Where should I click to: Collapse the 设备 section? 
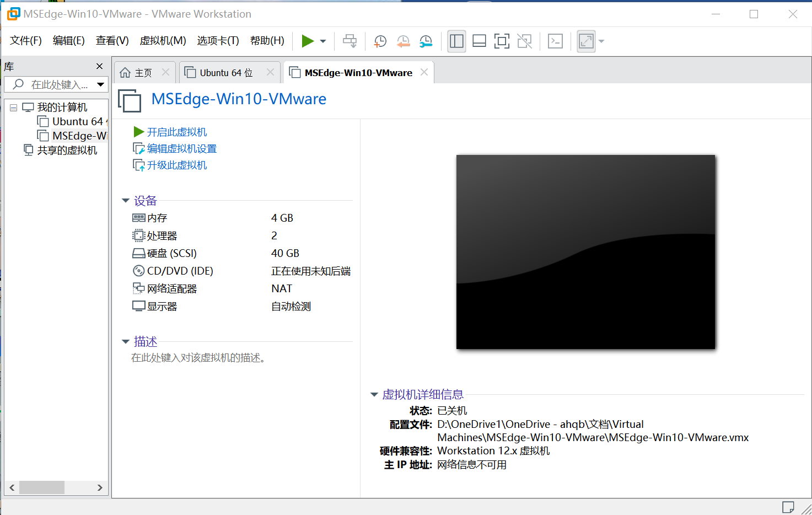coord(126,201)
